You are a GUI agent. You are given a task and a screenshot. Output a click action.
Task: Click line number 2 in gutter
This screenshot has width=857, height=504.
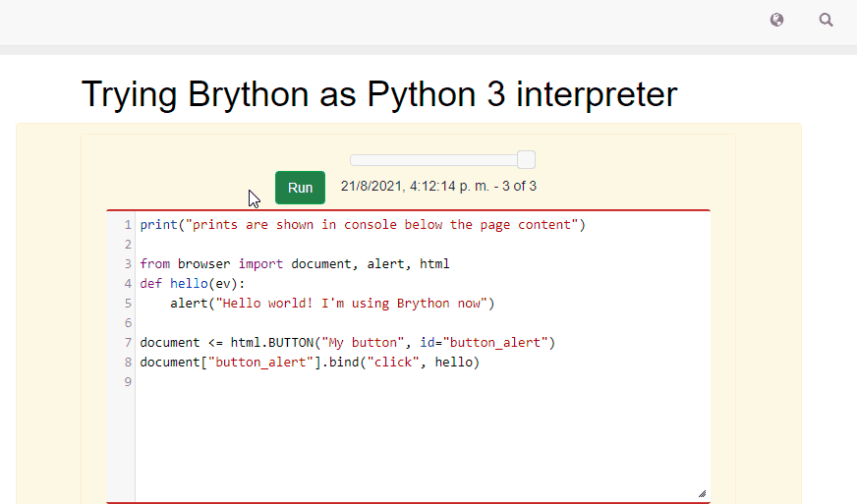coord(128,245)
